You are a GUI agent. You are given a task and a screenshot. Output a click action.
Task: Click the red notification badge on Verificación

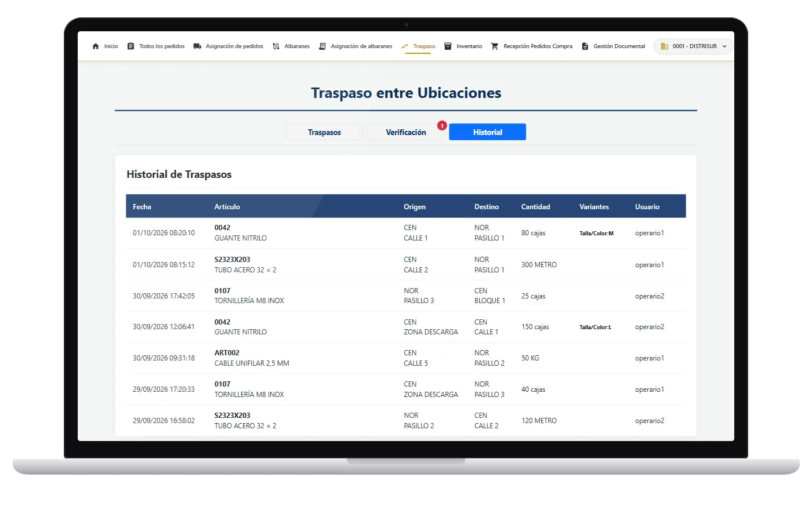[442, 126]
